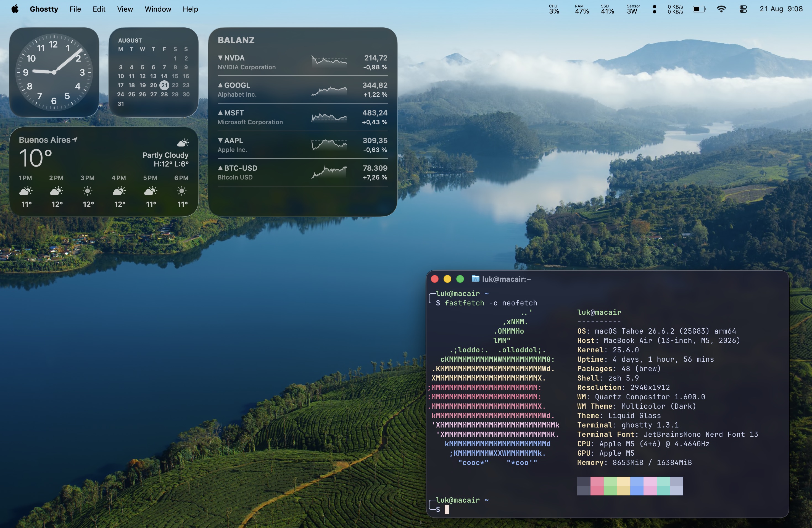Open the analog clock widget
This screenshot has width=812, height=528.
point(54,72)
